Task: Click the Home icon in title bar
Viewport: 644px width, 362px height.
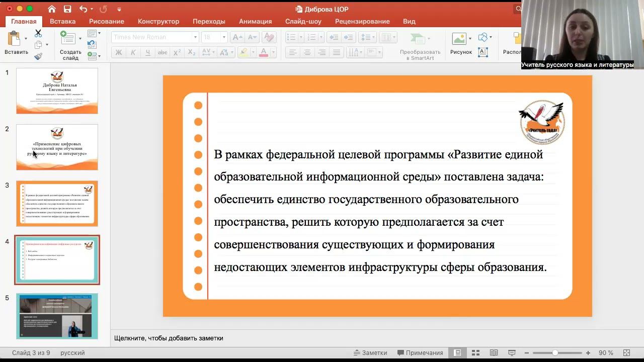Action: [52, 9]
